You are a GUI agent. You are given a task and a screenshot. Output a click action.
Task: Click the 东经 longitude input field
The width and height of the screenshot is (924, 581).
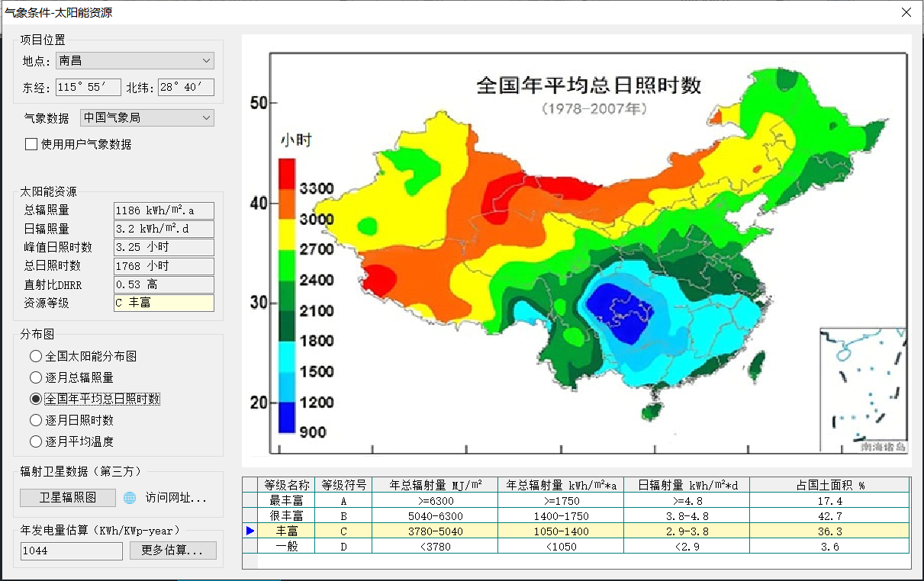(x=88, y=88)
